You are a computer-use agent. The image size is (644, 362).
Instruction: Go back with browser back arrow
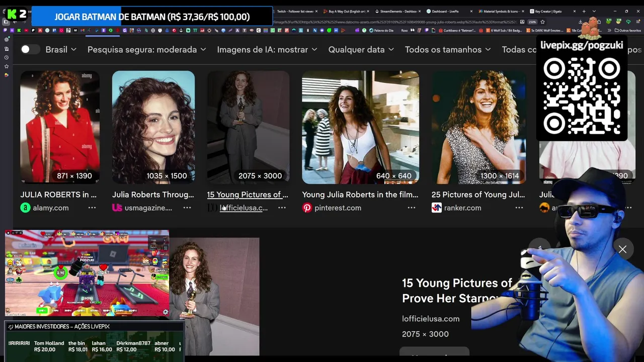(x=15, y=22)
